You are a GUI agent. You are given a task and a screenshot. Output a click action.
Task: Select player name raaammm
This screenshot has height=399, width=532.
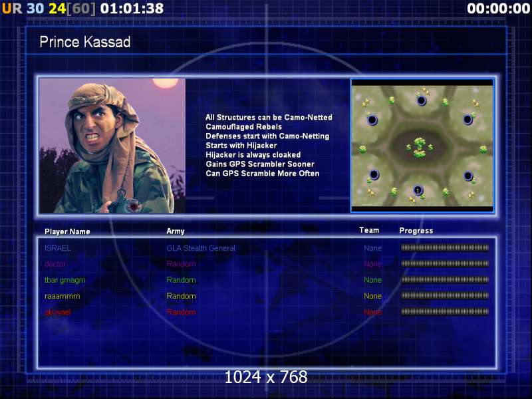coord(62,296)
